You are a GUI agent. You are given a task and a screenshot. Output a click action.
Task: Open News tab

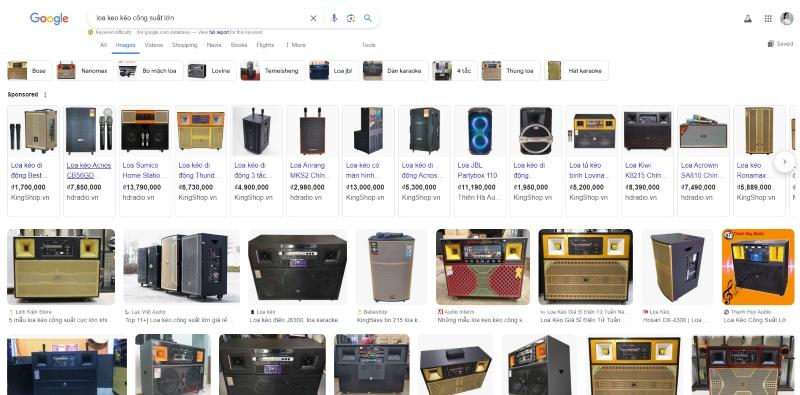(214, 45)
